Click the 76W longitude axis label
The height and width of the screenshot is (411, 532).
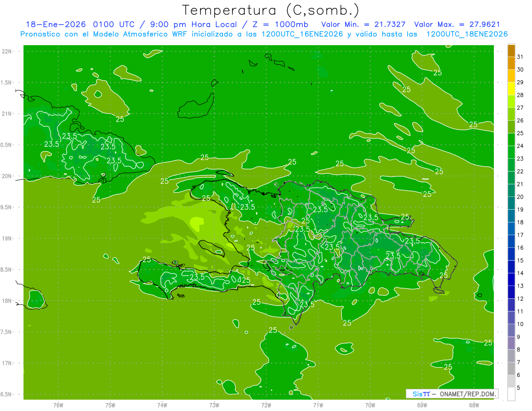58,405
